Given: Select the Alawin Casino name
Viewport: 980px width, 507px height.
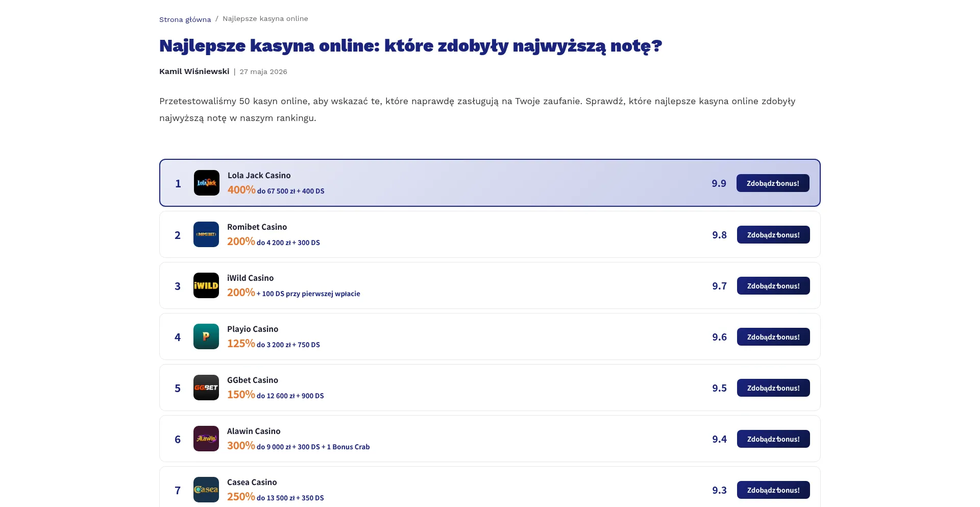Looking at the screenshot, I should (254, 431).
